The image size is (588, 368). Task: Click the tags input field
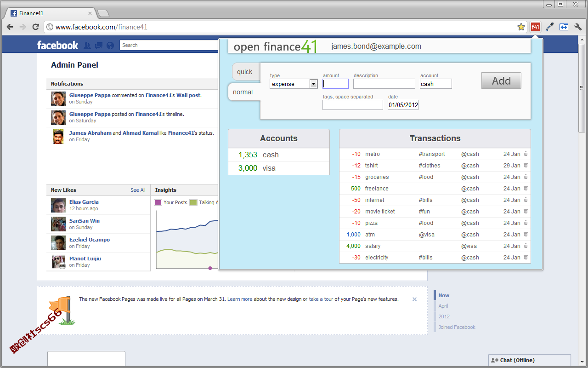[353, 105]
